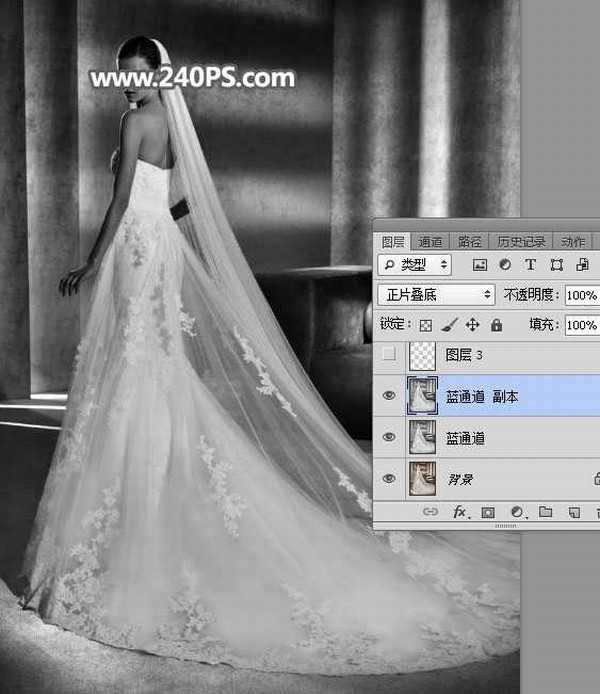Add a layer mask from bottom bar
Screen dimensions: 600x694
[x=488, y=512]
